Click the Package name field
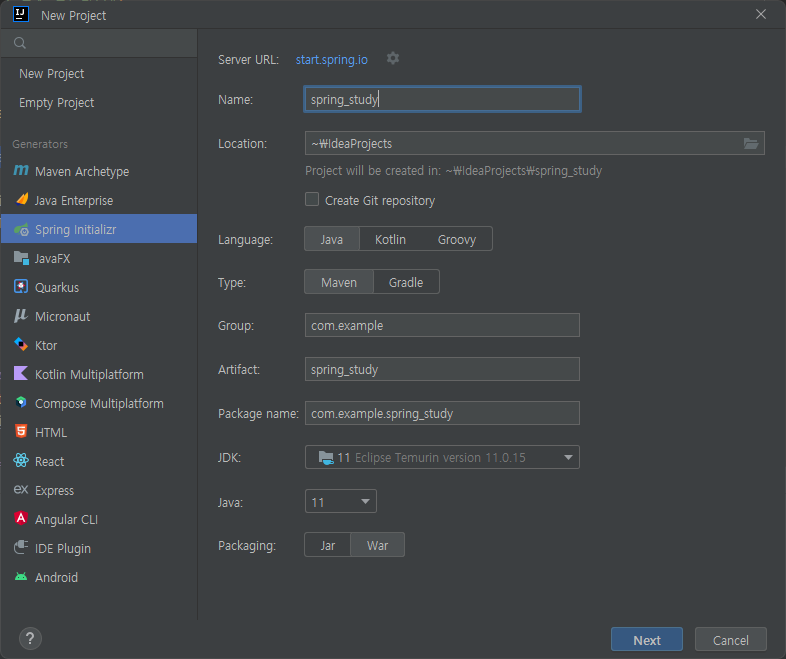786x659 pixels. tap(442, 413)
